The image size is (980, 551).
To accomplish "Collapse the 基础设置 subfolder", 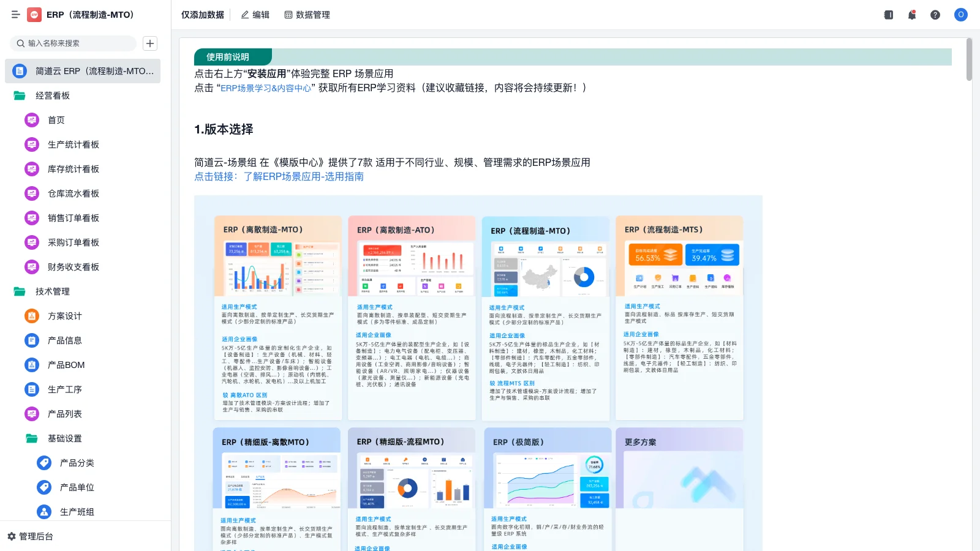I will pyautogui.click(x=32, y=438).
